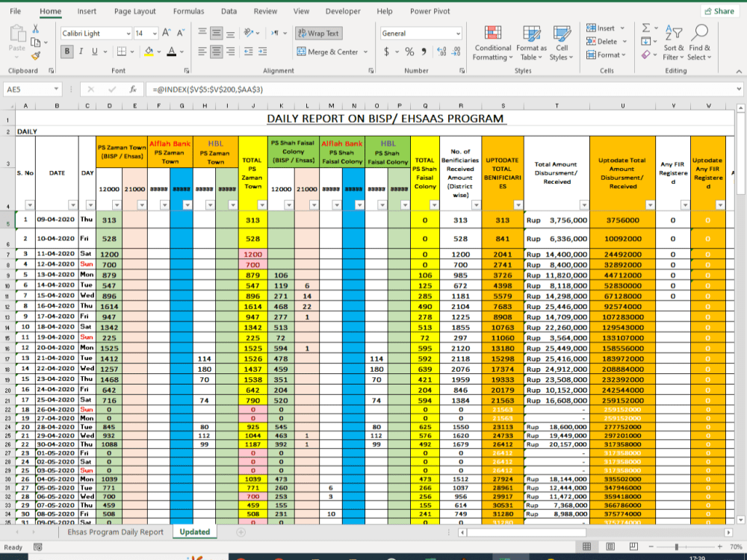Image resolution: width=747 pixels, height=560 pixels.
Task: Add a new sheet
Action: [241, 532]
